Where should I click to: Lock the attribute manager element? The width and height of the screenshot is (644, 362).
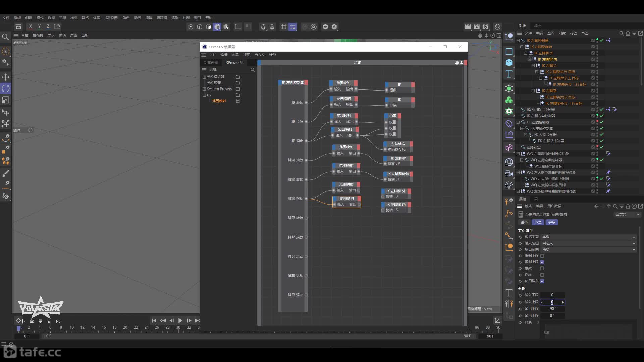(x=628, y=206)
